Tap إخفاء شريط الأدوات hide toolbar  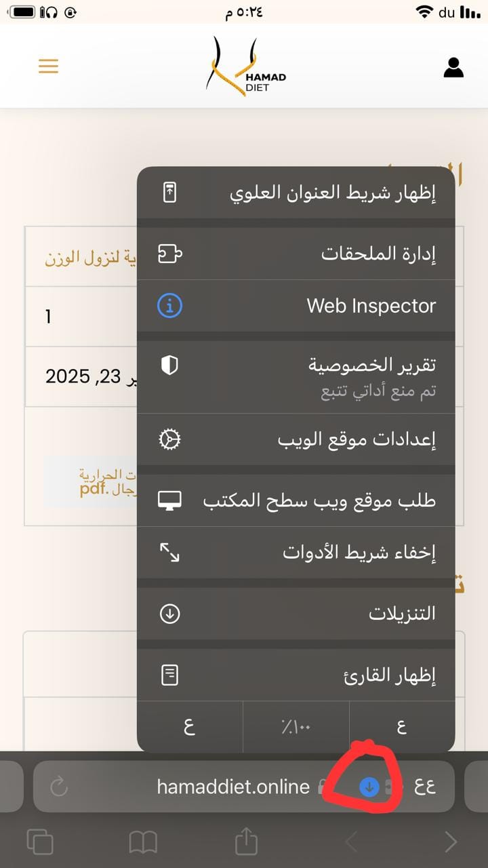tap(296, 552)
